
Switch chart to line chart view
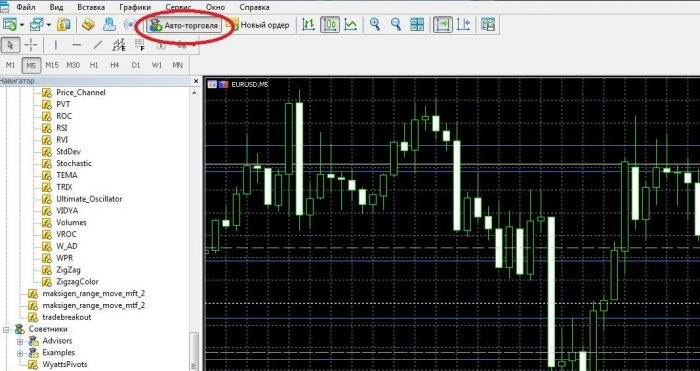click(351, 25)
